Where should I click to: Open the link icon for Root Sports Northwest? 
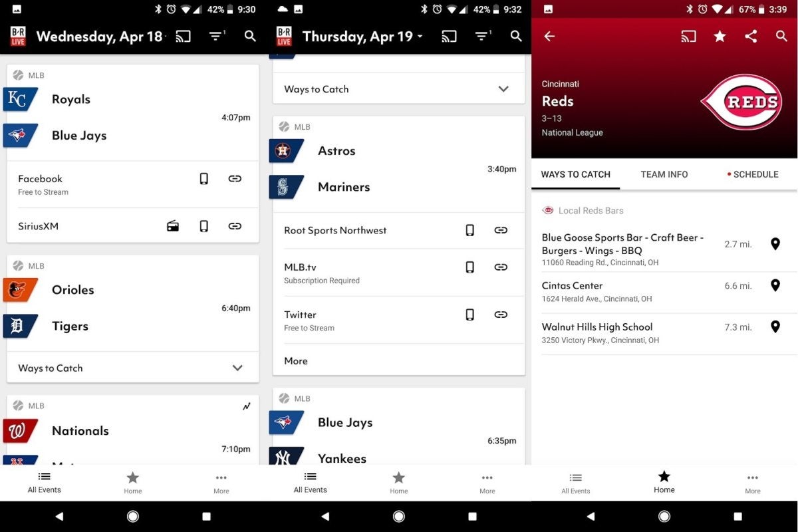[x=501, y=230]
